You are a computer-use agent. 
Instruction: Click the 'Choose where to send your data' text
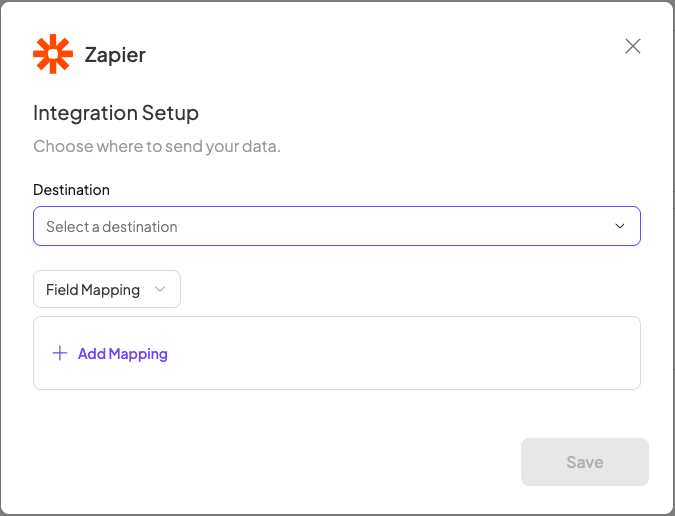click(x=157, y=146)
